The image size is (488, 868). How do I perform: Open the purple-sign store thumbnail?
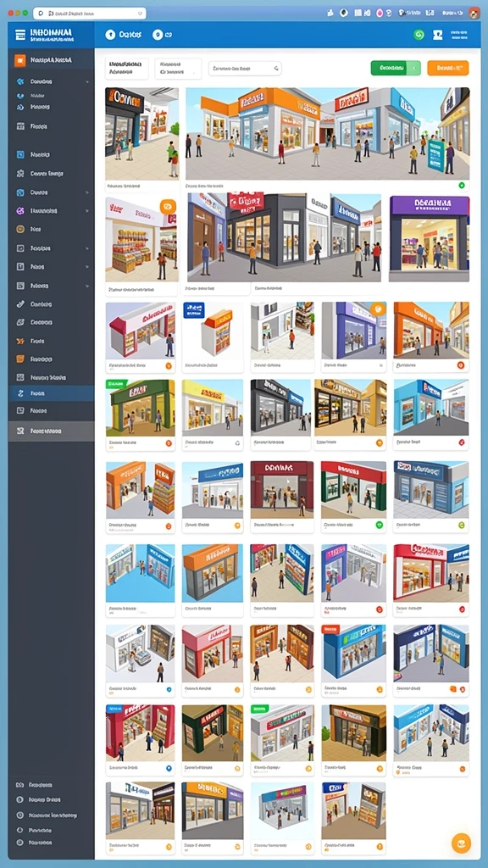[430, 238]
